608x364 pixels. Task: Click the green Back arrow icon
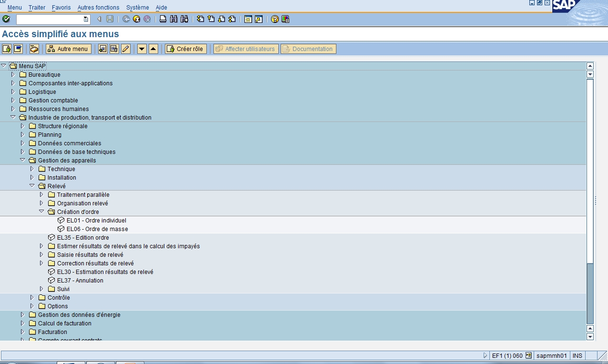coord(126,19)
